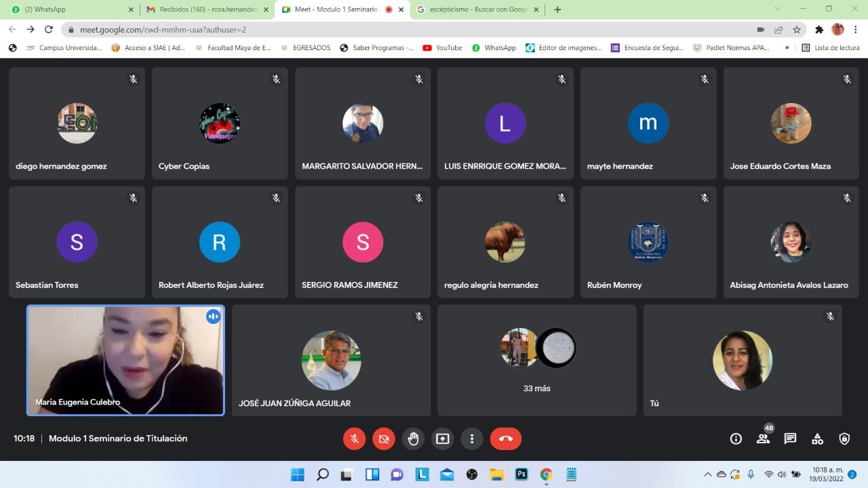The width and height of the screenshot is (868, 488).
Task: Open the more options menu
Action: click(x=472, y=439)
